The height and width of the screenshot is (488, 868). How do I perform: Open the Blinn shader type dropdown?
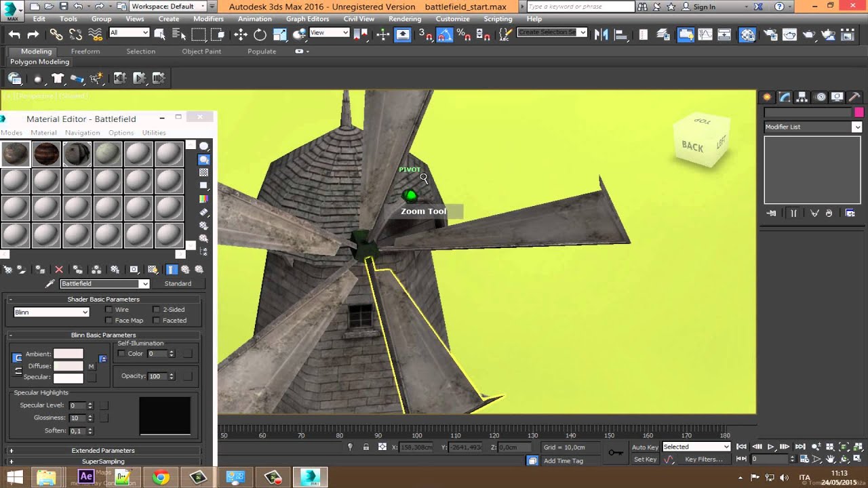[x=52, y=312]
